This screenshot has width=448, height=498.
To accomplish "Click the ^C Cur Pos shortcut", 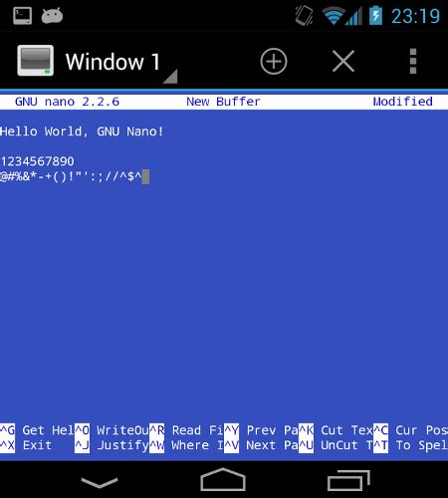I will (x=410, y=430).
